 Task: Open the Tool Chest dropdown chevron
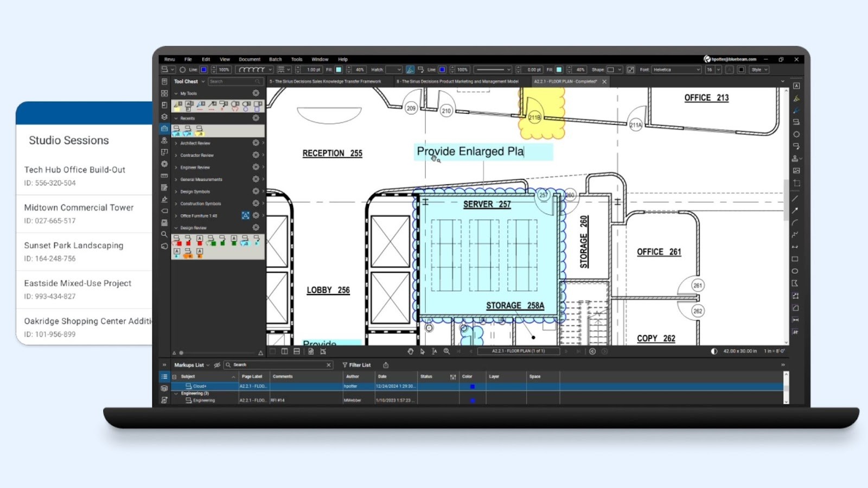click(203, 81)
